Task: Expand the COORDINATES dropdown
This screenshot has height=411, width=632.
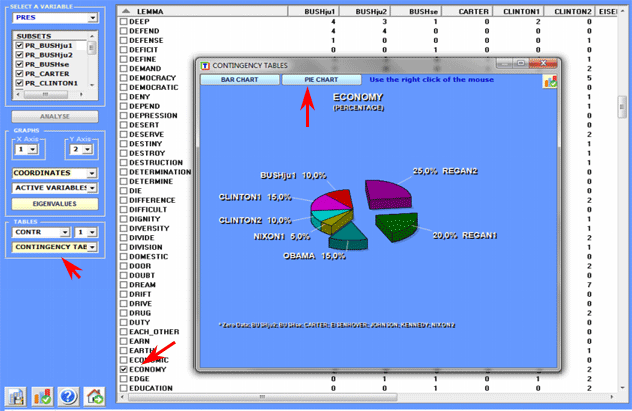Action: click(92, 173)
